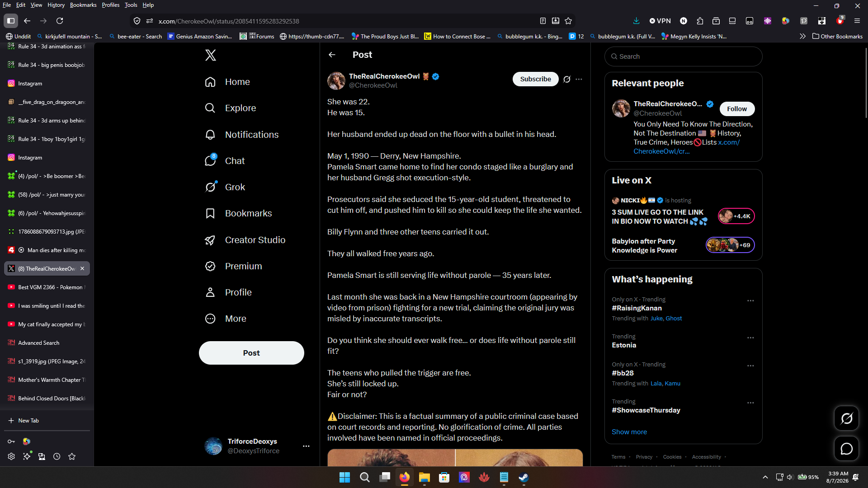Open browser downloads arrow

[x=636, y=21]
